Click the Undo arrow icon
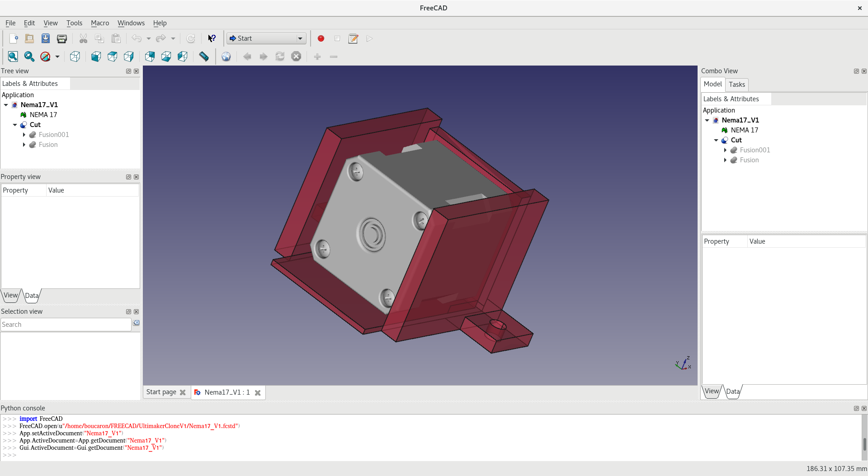 tap(137, 39)
